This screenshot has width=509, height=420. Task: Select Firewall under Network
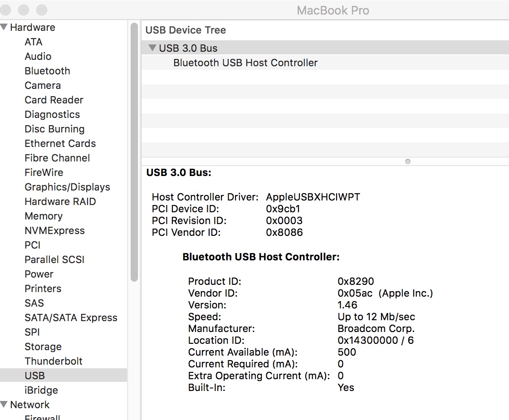(x=43, y=417)
